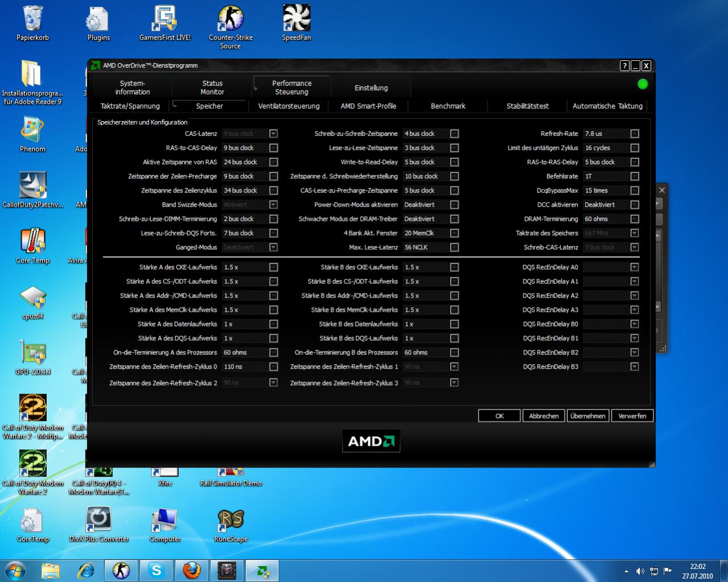This screenshot has height=582, width=728.
Task: Open Firefox from the taskbar
Action: coord(191,570)
